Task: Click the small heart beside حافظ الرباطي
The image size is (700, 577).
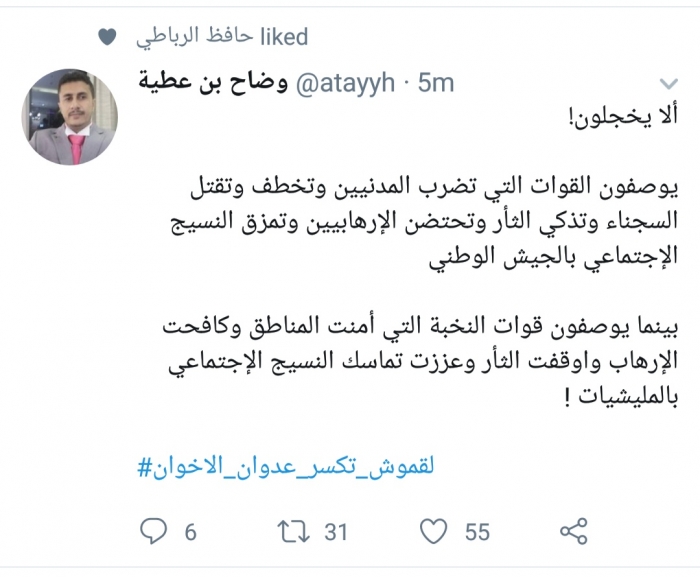Action: [109, 37]
